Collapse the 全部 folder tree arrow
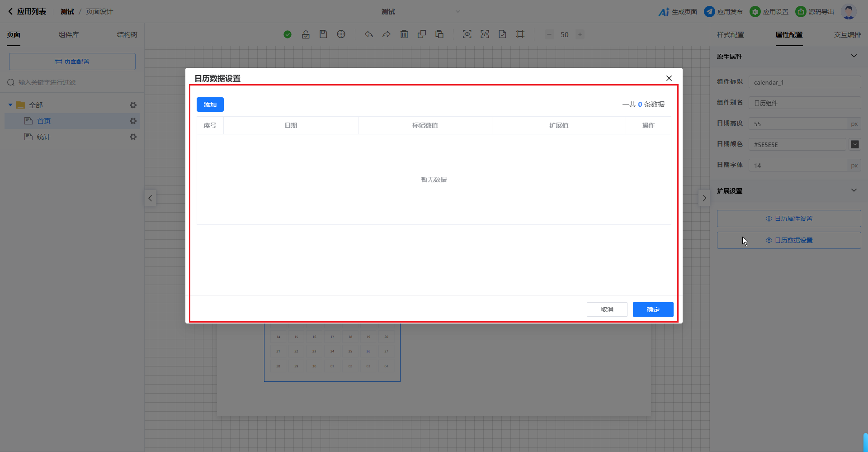 pos(10,105)
